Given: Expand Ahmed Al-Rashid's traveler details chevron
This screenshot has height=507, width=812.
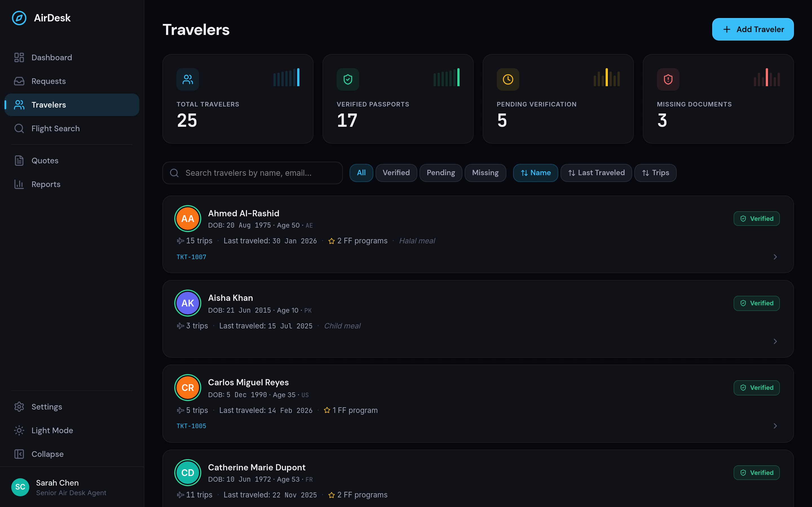Looking at the screenshot, I should 775,257.
